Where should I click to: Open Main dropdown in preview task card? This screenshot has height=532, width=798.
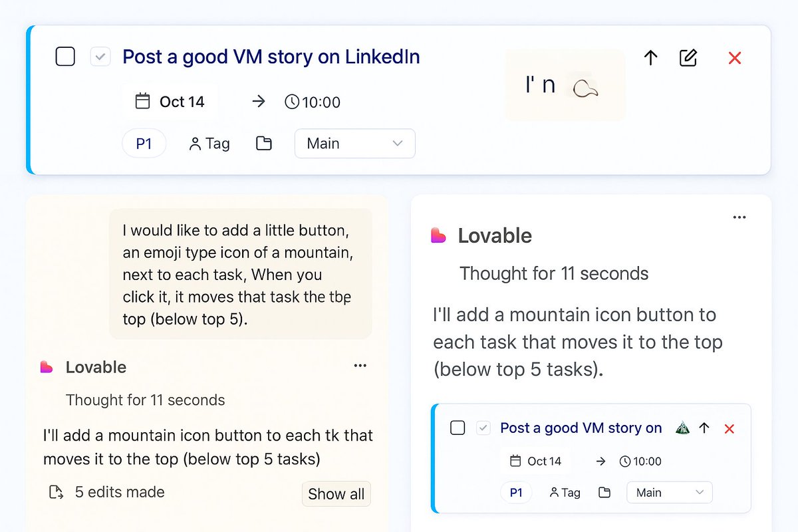coord(670,493)
